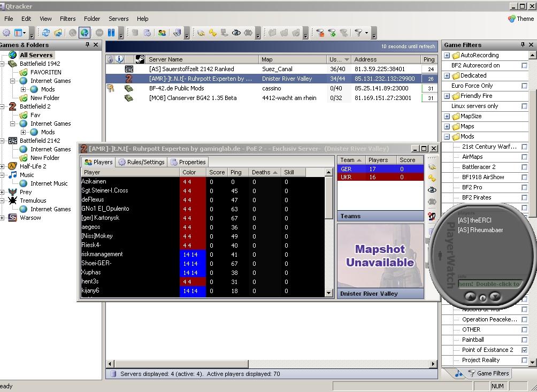This screenshot has height=392, width=537.
Task: Click the refresh servers toolbar icon
Action: click(x=46, y=33)
